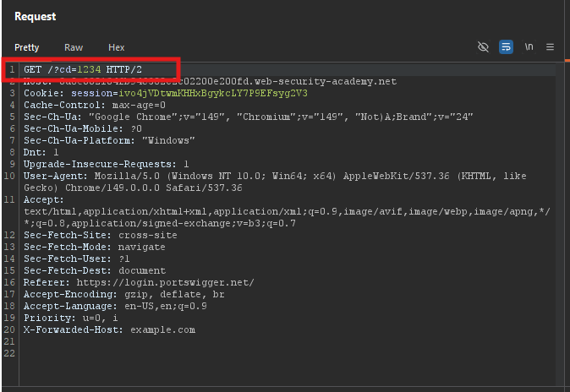
Task: Click the Sec-Fetch-Dest: document line
Action: 95,270
